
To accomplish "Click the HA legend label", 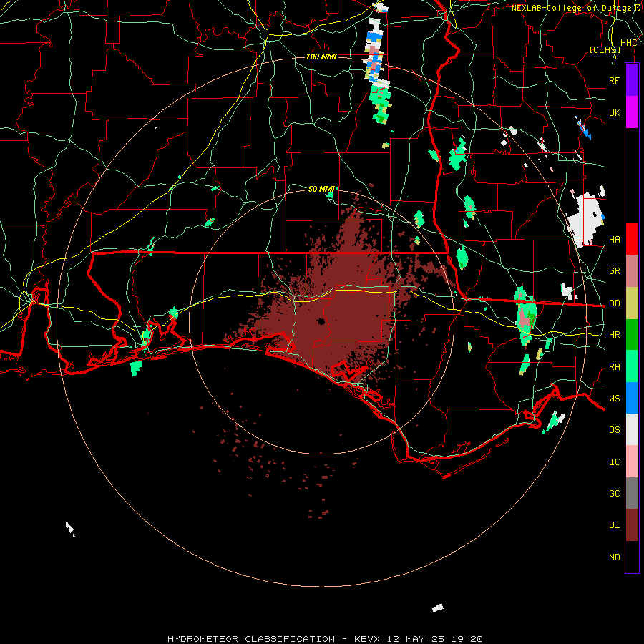I will click(x=614, y=239).
